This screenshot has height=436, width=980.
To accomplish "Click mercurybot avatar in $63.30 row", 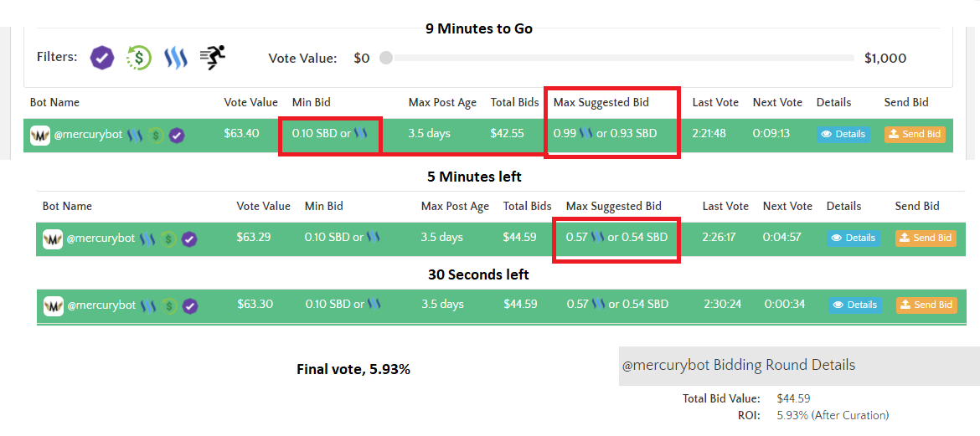I will click(x=53, y=306).
